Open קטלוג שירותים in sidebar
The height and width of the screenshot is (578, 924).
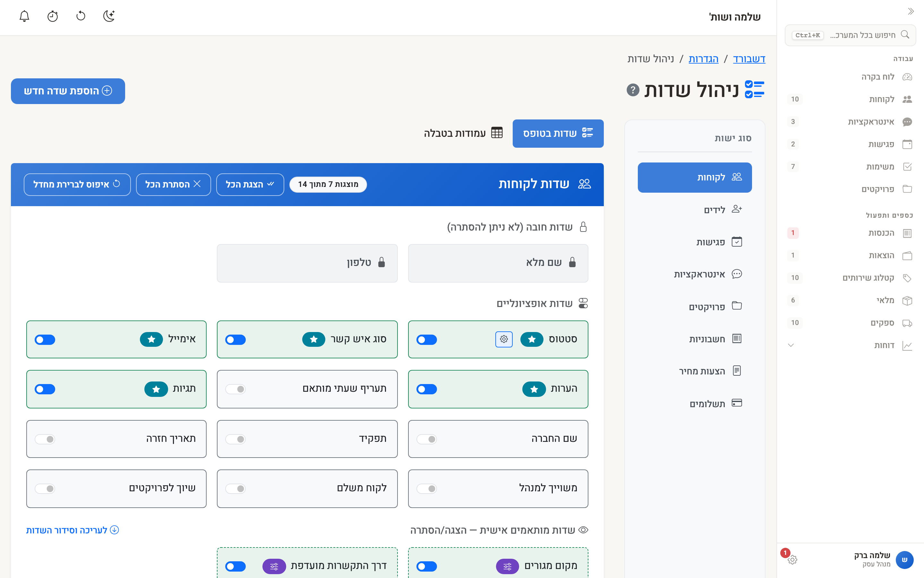coord(850,278)
